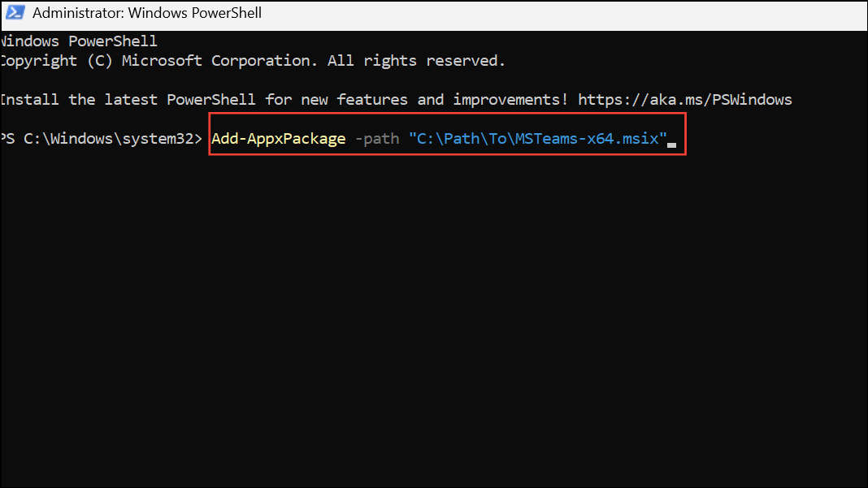The image size is (868, 488).
Task: Click the MSTeams-x64.msix file path string
Action: [x=537, y=138]
